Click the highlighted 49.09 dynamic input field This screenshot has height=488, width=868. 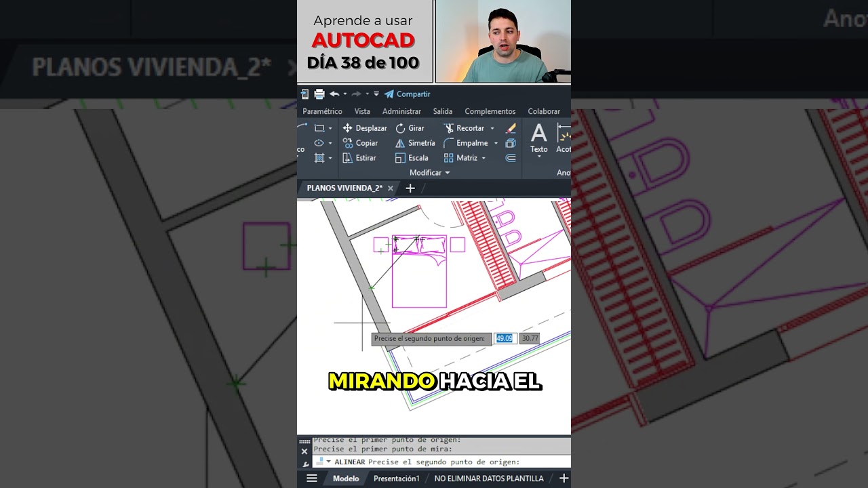(505, 338)
